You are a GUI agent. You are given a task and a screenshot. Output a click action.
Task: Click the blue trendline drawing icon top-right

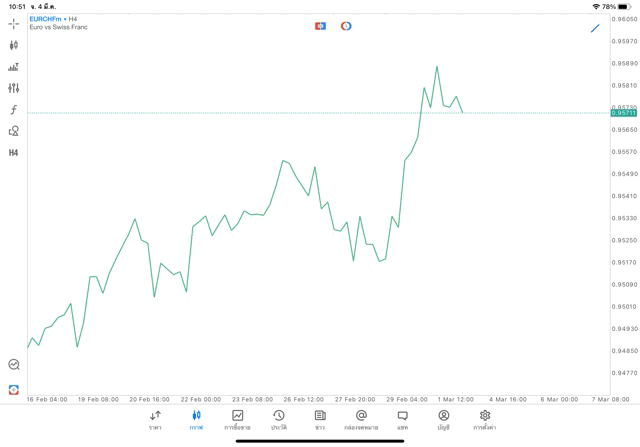pos(595,28)
